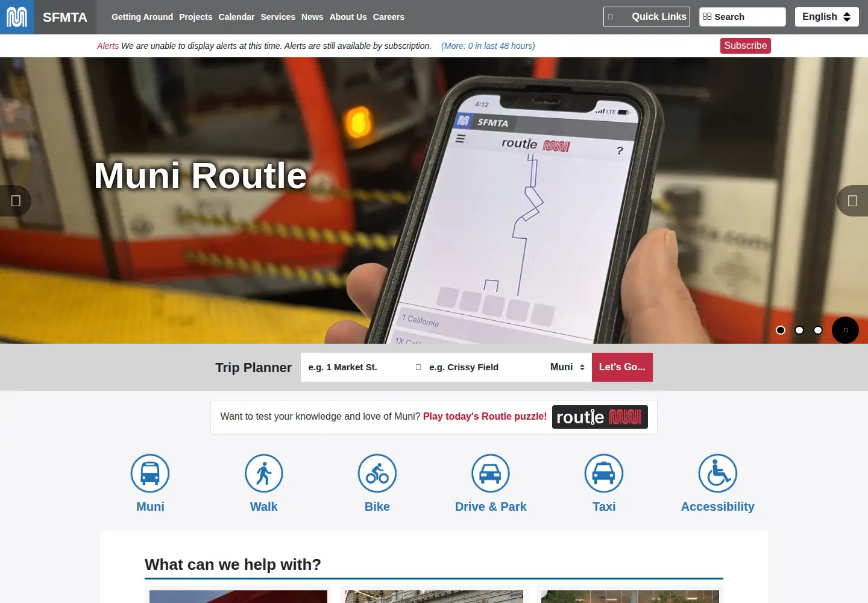Go to next carousel slide arrow
This screenshot has height=603, width=868.
pos(852,201)
